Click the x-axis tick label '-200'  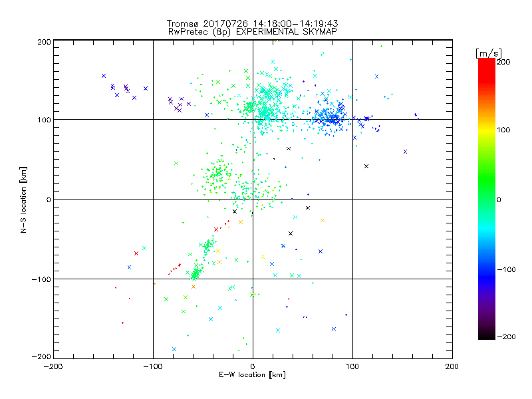click(53, 366)
